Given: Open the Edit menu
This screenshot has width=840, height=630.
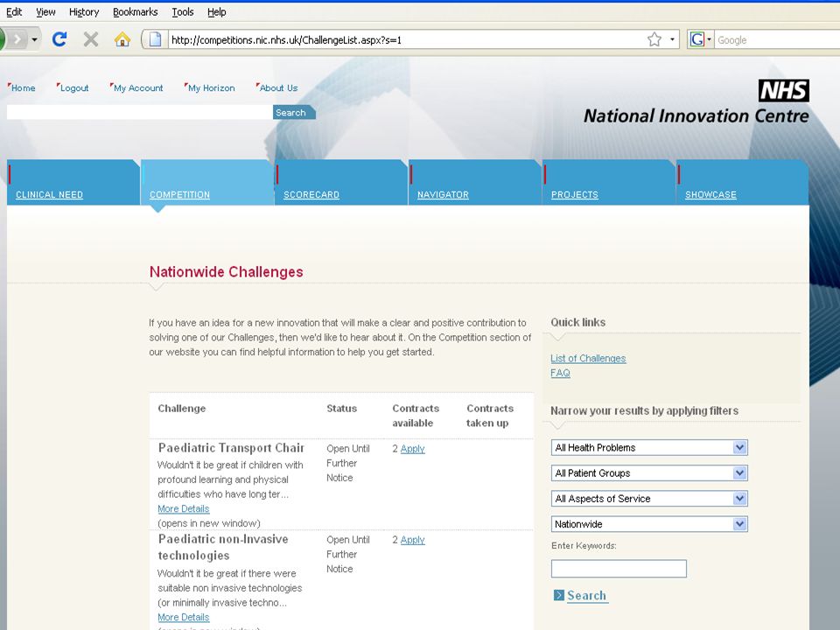Looking at the screenshot, I should point(14,11).
